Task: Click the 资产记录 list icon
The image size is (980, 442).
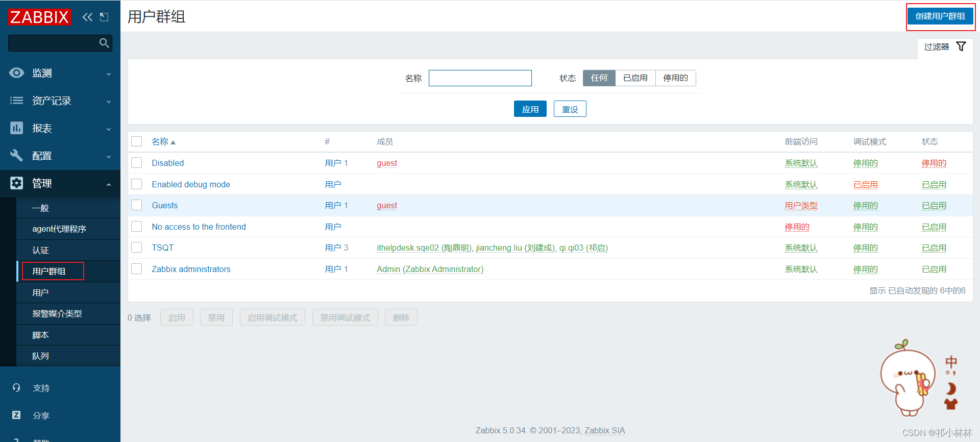Action: [16, 101]
